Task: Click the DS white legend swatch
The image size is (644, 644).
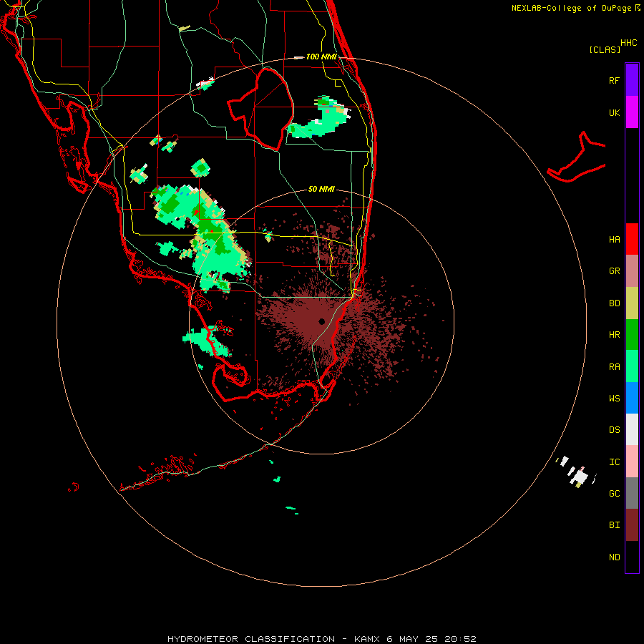Action: click(x=632, y=429)
